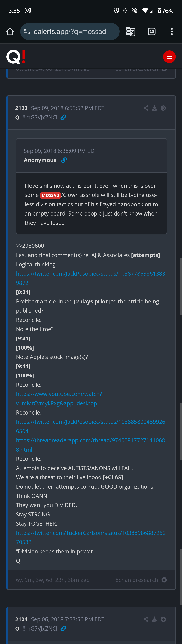Open Chrome three-dot overflow menu
Image resolution: width=182 pixels, height=644 pixels.
(x=172, y=31)
